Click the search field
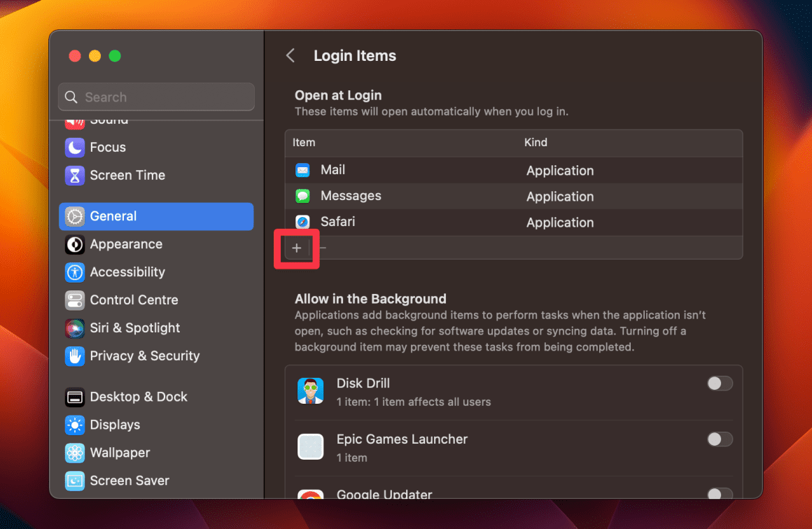 click(155, 97)
